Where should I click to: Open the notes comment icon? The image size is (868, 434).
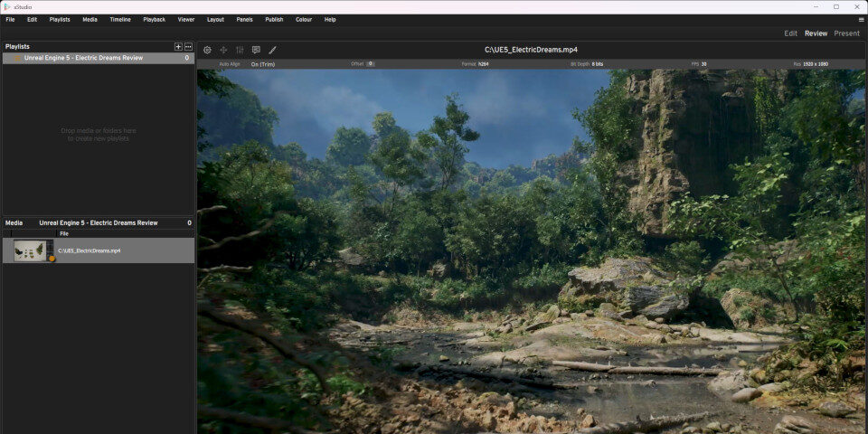coord(256,51)
